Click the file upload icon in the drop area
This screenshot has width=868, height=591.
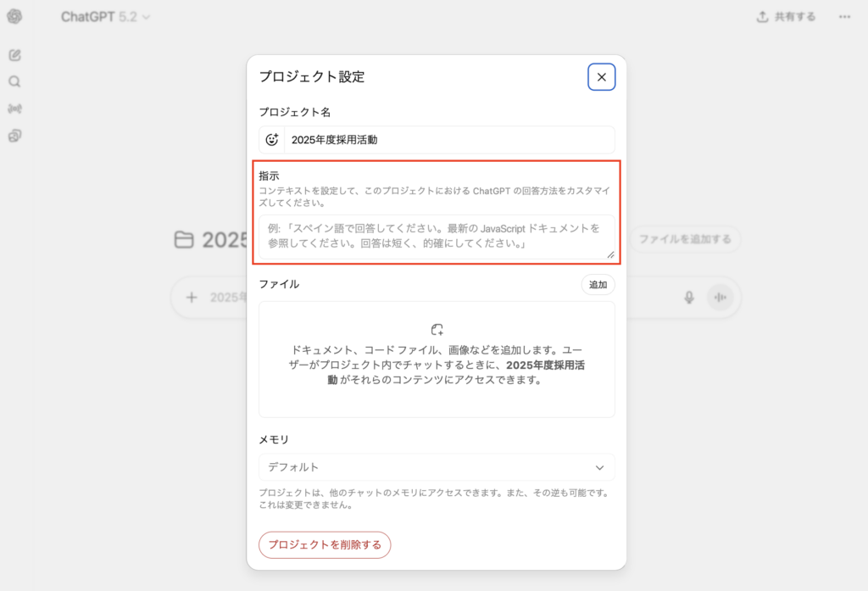tap(437, 330)
